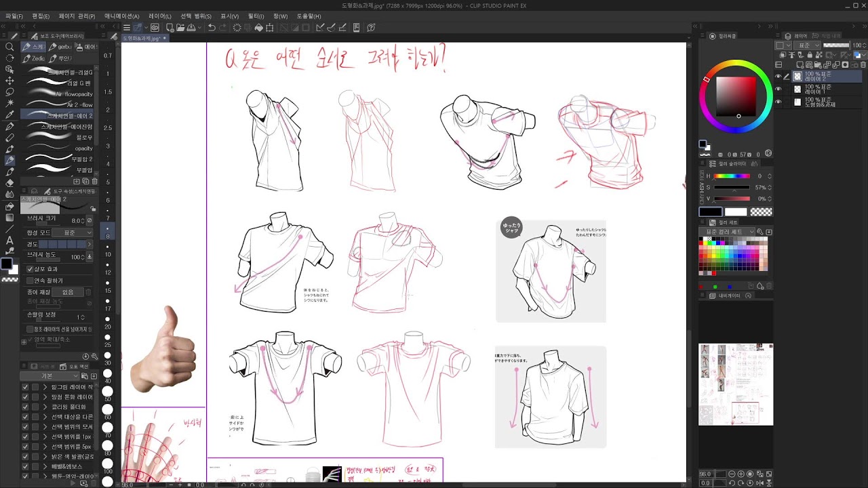Select the Zedig sub tool group
Screen dimensions: 868x488
coord(34,58)
